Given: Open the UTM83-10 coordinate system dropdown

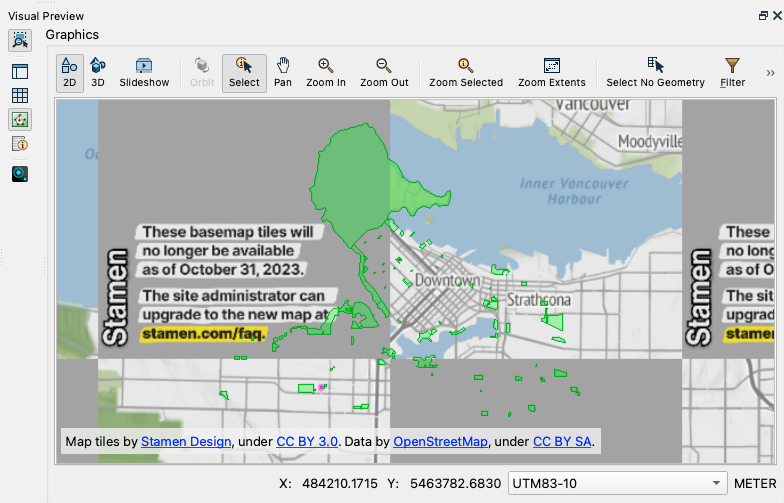Looking at the screenshot, I should click(x=618, y=484).
